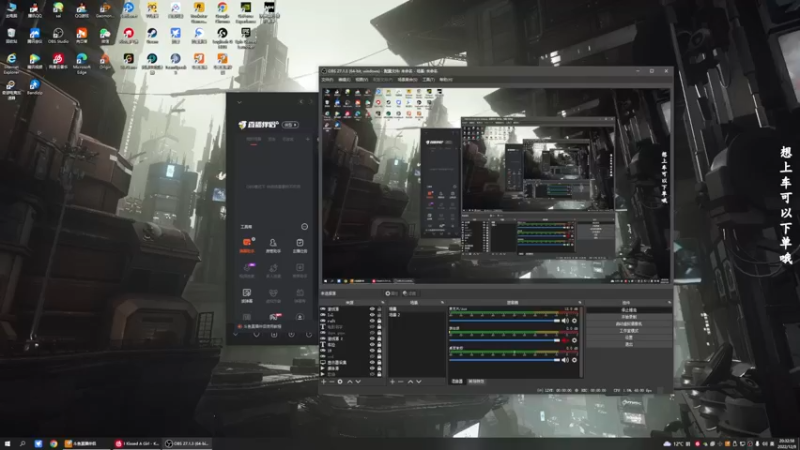Screen dimensions: 800x450
Task: Move selected scene up in scenes list
Action: tap(410, 382)
